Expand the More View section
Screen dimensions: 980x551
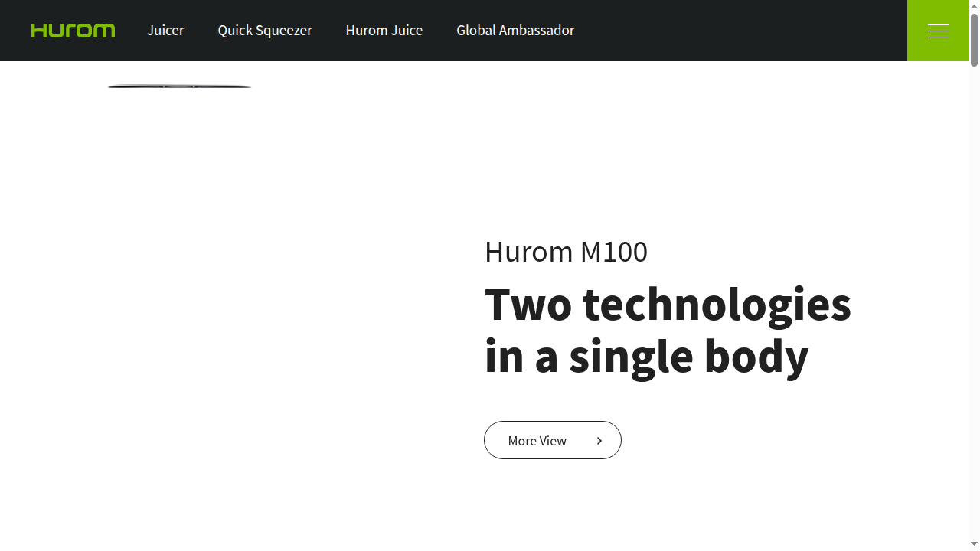(x=552, y=440)
